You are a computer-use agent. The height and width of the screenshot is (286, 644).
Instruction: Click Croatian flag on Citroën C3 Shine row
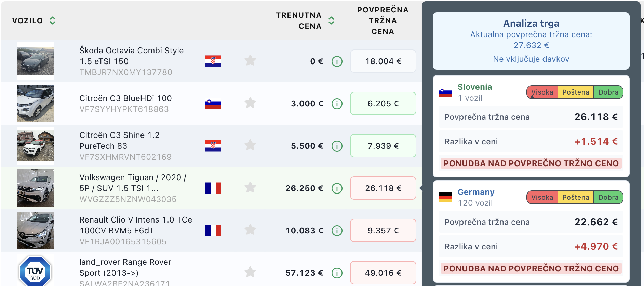[213, 146]
